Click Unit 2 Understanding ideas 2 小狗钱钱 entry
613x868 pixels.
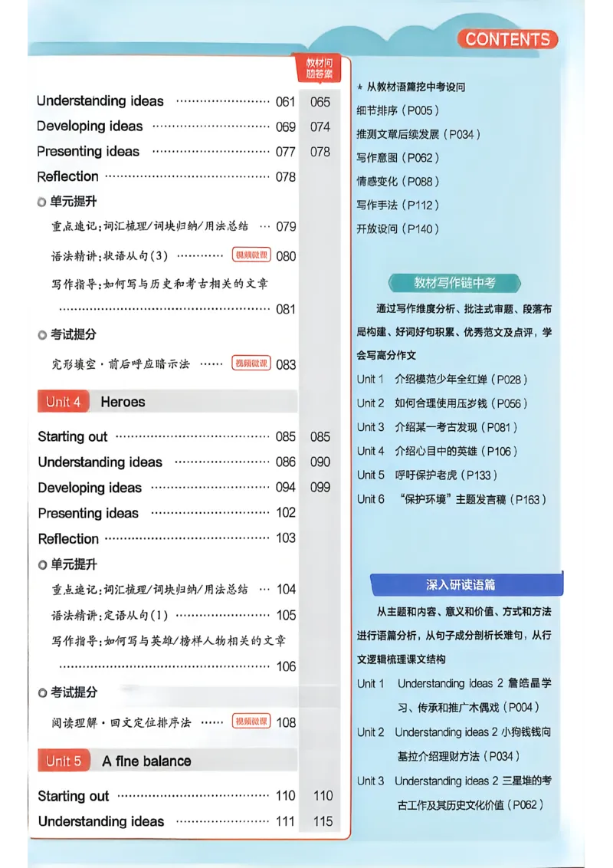(454, 744)
